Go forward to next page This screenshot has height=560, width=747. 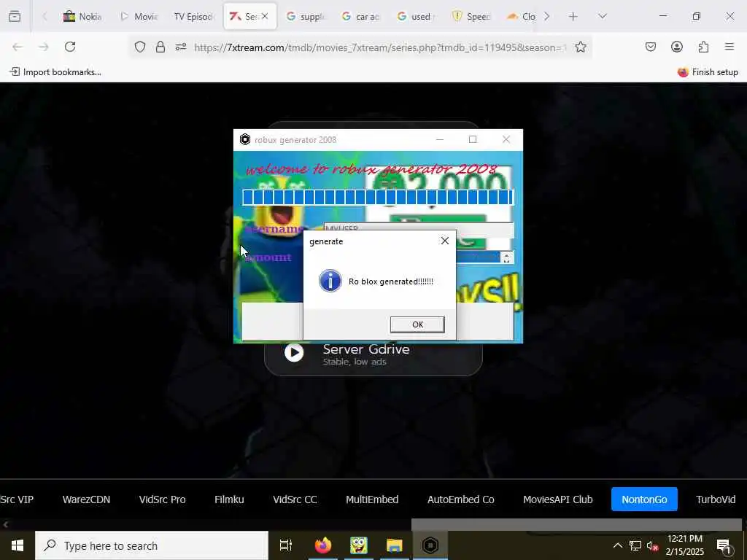pos(44,47)
